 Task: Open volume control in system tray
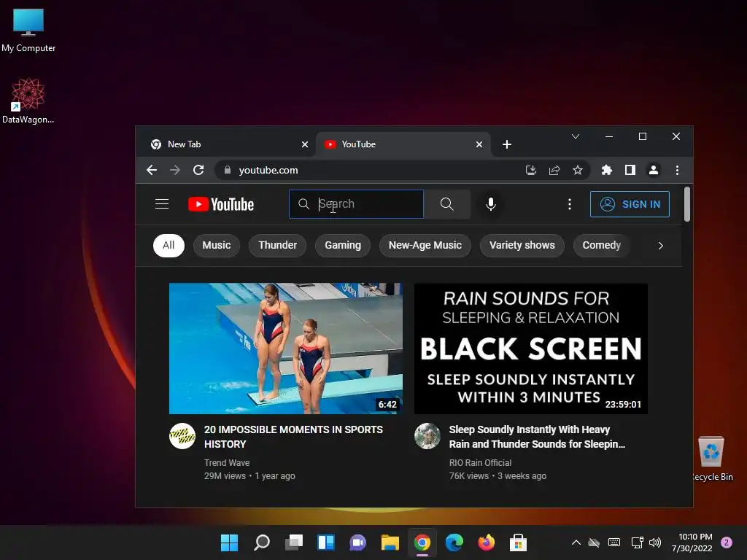coord(655,542)
